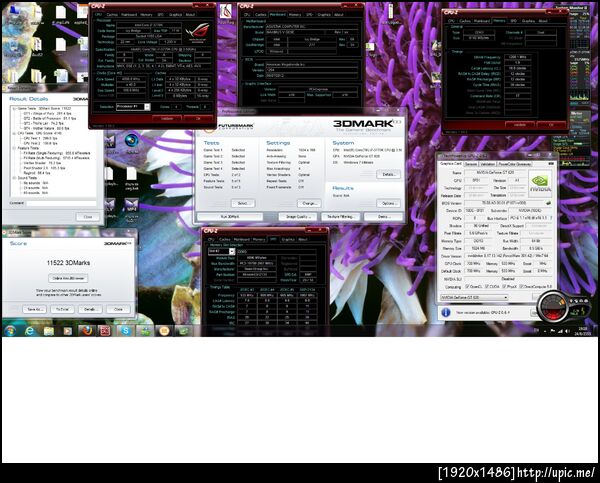Toggle the PhysX checkbox in GPU-Z
The image size is (600, 483).
tap(504, 287)
